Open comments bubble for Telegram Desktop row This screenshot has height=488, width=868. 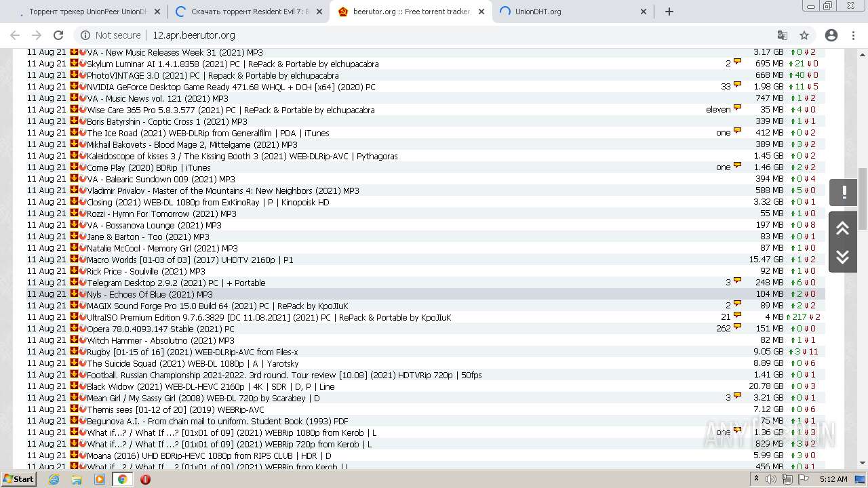click(x=737, y=282)
